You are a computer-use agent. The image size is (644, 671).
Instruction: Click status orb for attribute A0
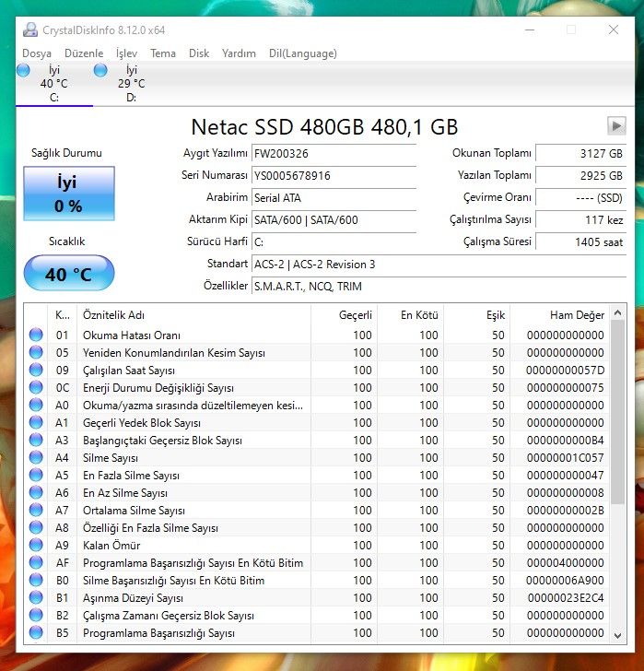36,405
